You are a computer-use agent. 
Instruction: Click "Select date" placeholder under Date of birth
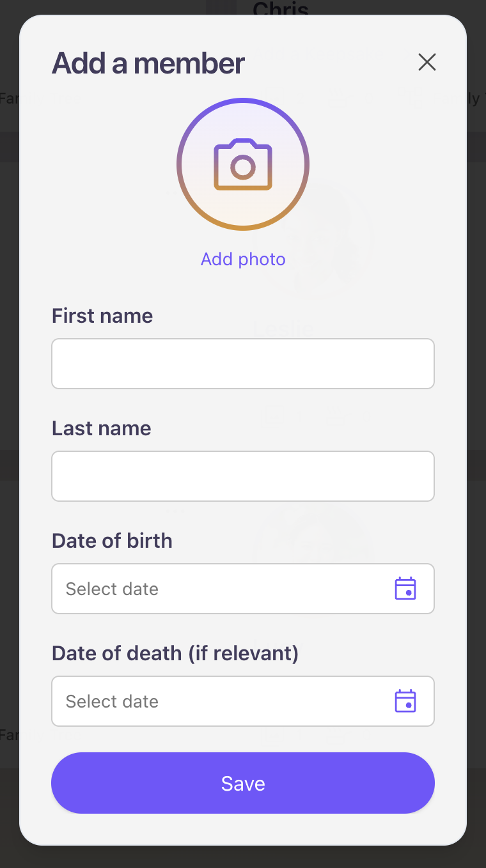[x=112, y=589]
